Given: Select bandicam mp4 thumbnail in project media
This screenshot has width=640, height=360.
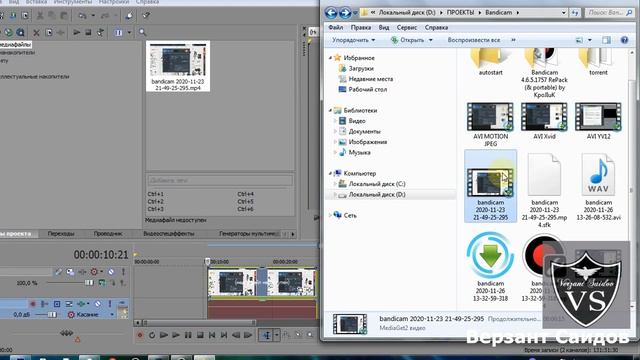Looking at the screenshot, I should point(178,66).
